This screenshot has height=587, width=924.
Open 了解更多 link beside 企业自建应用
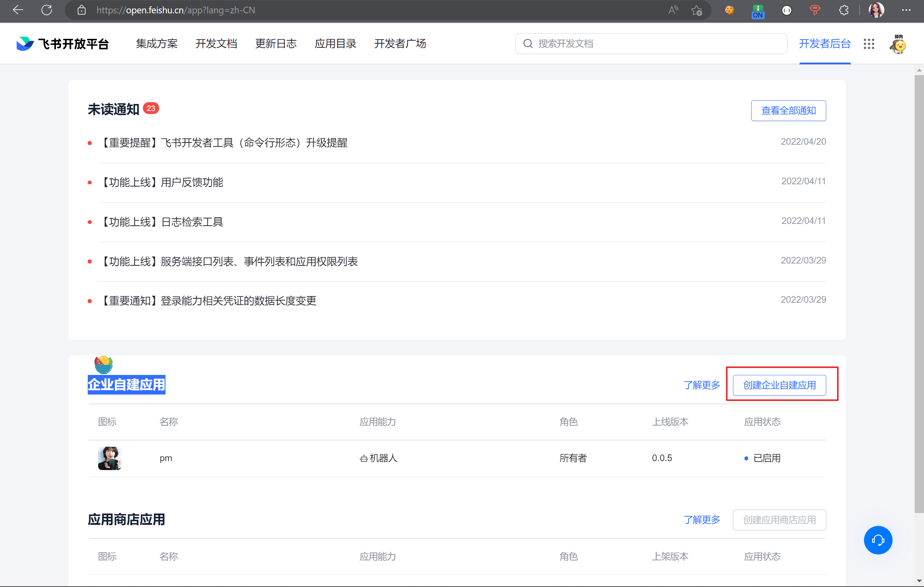(x=702, y=385)
